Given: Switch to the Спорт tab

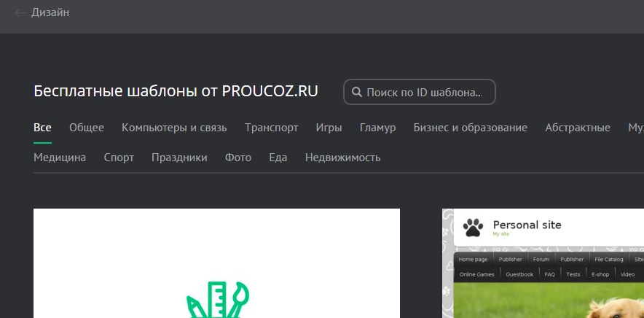Looking at the screenshot, I should coord(119,158).
